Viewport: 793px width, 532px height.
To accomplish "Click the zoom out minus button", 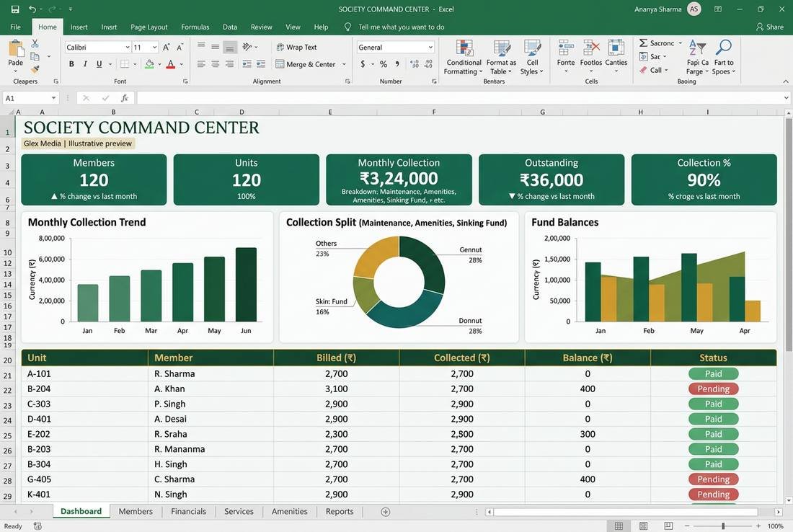I will point(687,526).
